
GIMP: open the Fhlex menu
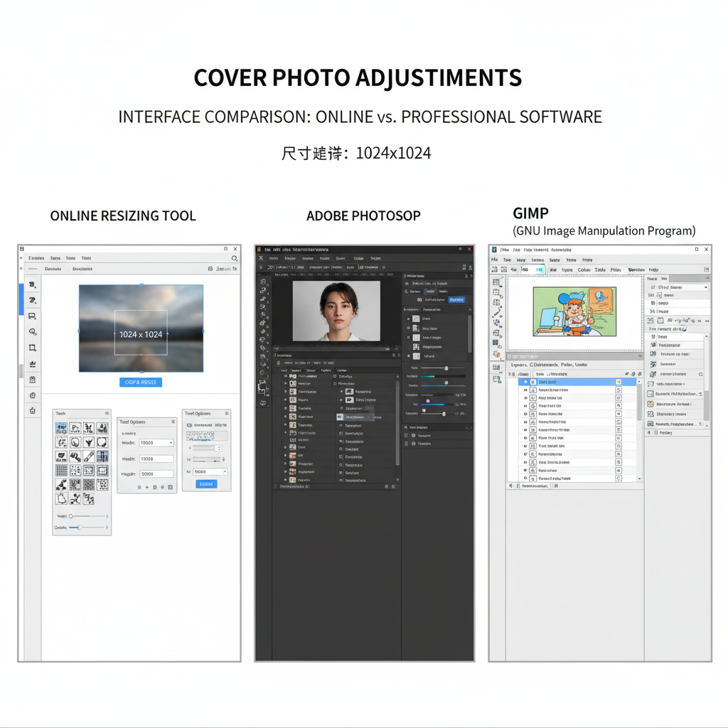tap(616, 269)
